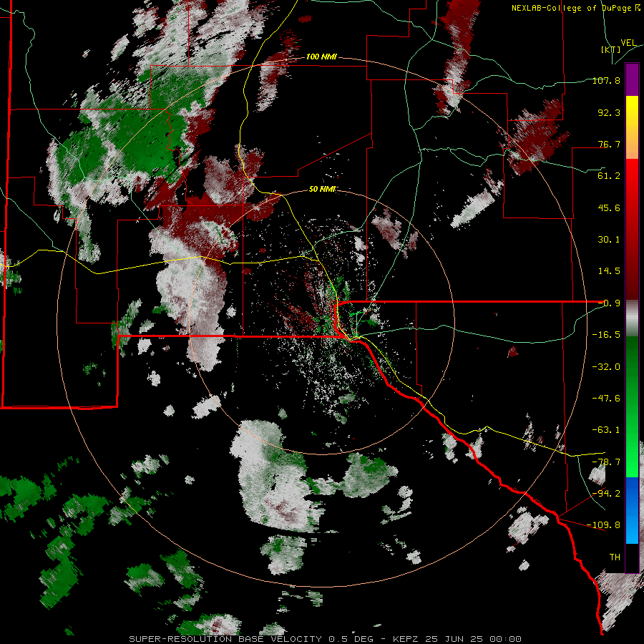Click the -47.6 velocity scale value
The image size is (644, 644).
click(x=606, y=399)
